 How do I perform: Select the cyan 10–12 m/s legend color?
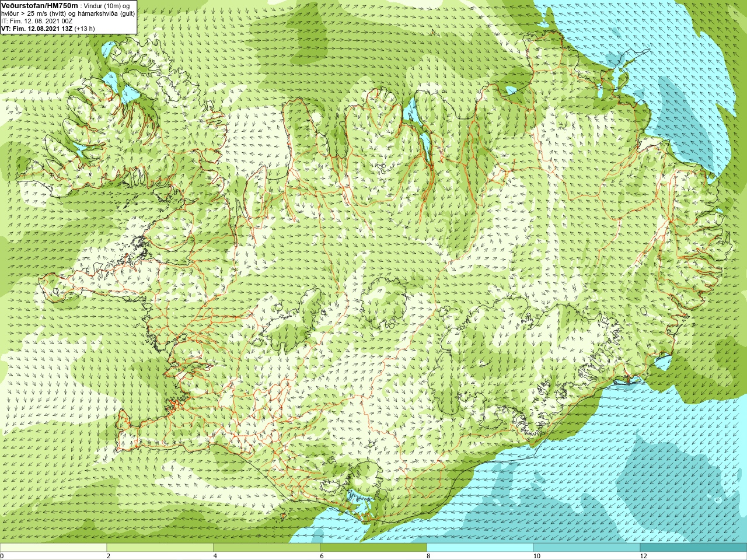[587, 548]
